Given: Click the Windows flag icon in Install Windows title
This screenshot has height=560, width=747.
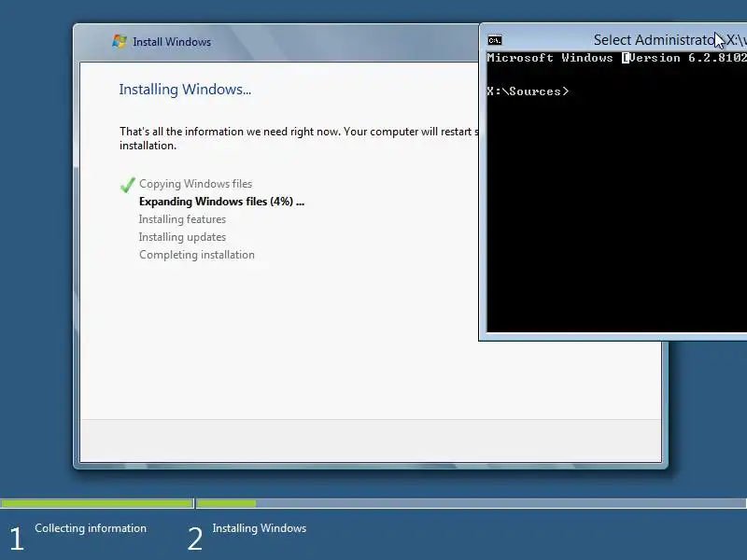Looking at the screenshot, I should coord(120,41).
